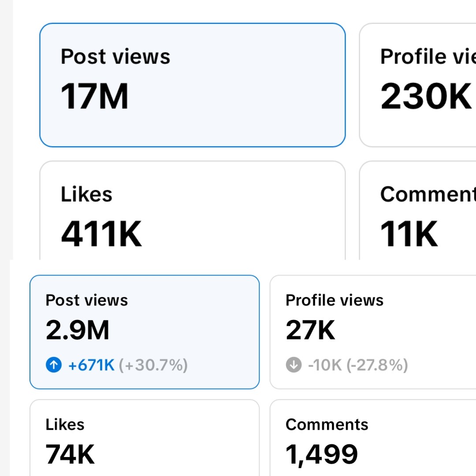Select the Post views card showing 17M

[x=193, y=85]
